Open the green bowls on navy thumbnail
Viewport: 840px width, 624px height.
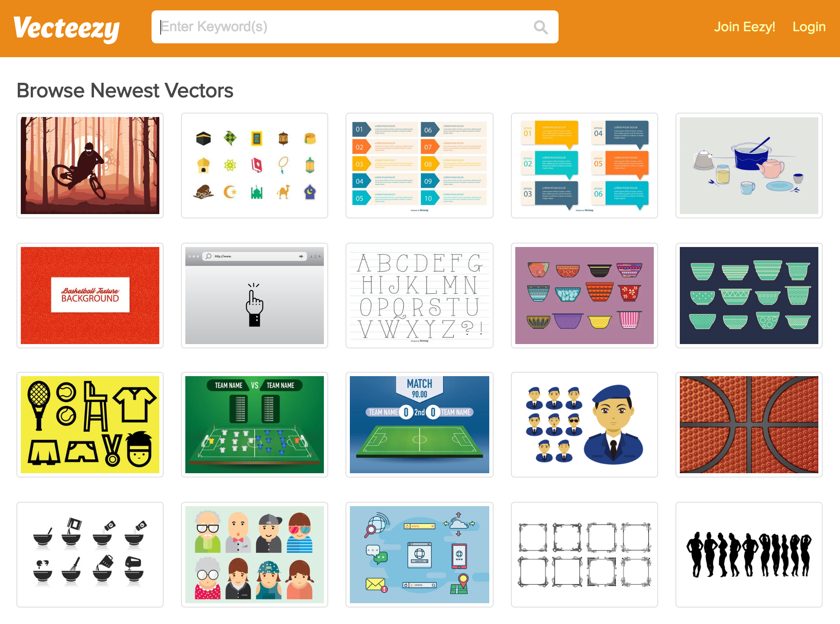click(749, 296)
